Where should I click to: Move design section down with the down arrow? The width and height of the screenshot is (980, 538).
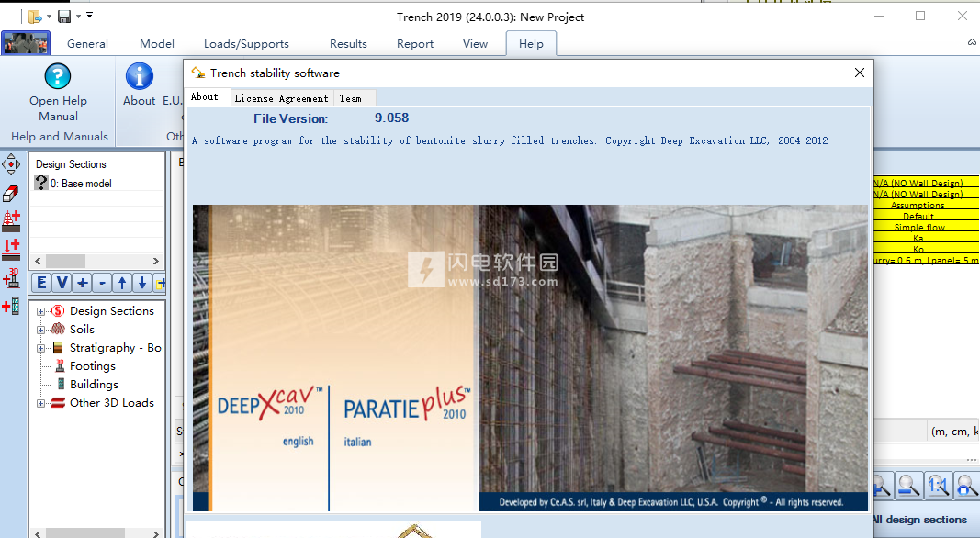click(x=141, y=283)
